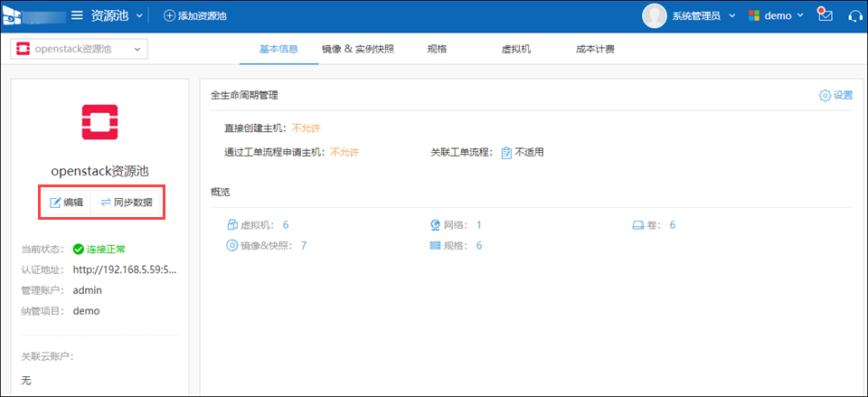Switch to the 规格 tab

pos(437,49)
